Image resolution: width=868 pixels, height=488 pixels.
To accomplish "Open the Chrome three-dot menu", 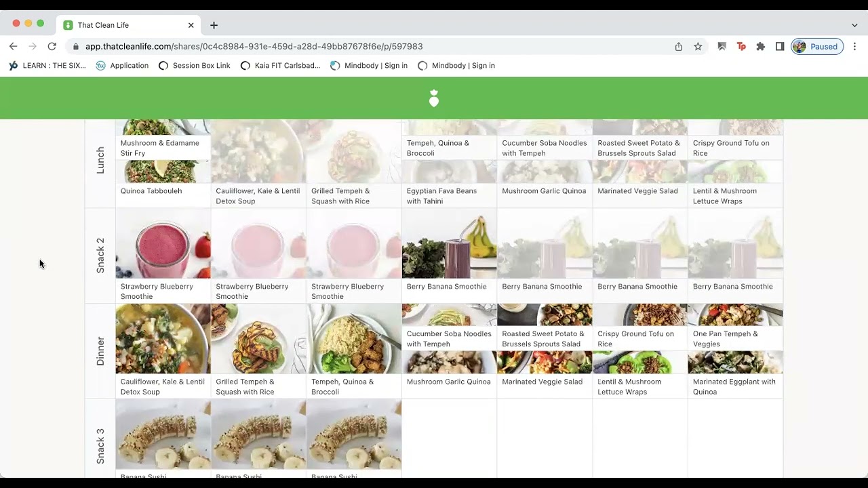I will [854, 47].
